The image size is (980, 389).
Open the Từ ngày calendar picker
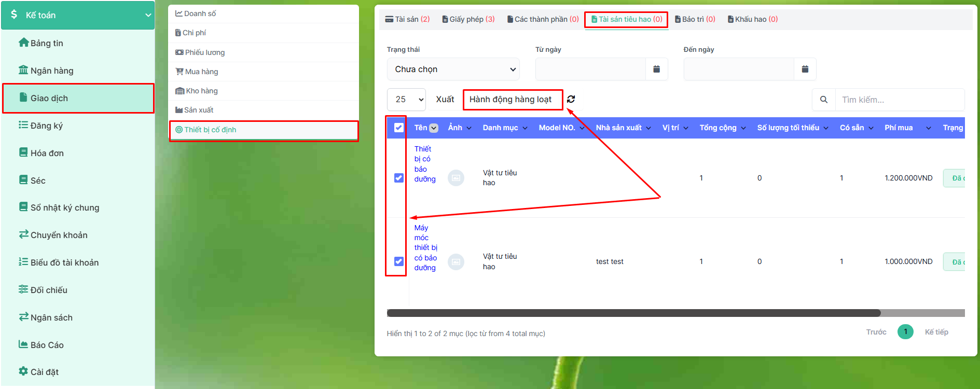tap(656, 69)
